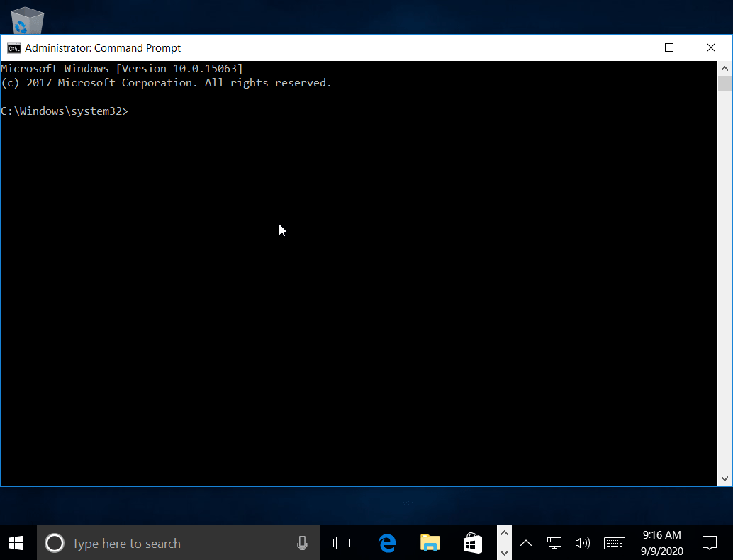
Task: Open the Microsoft Store taskbar icon
Action: coord(473,543)
